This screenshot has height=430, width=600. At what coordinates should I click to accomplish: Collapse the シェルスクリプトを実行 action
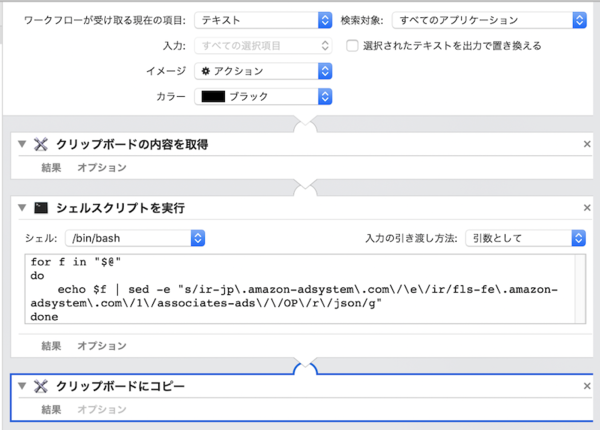(x=22, y=208)
